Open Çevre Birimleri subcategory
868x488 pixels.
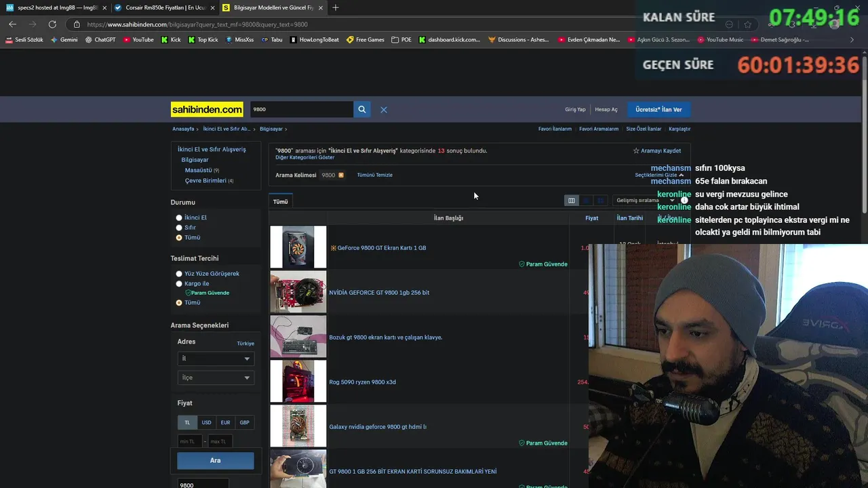pyautogui.click(x=205, y=181)
